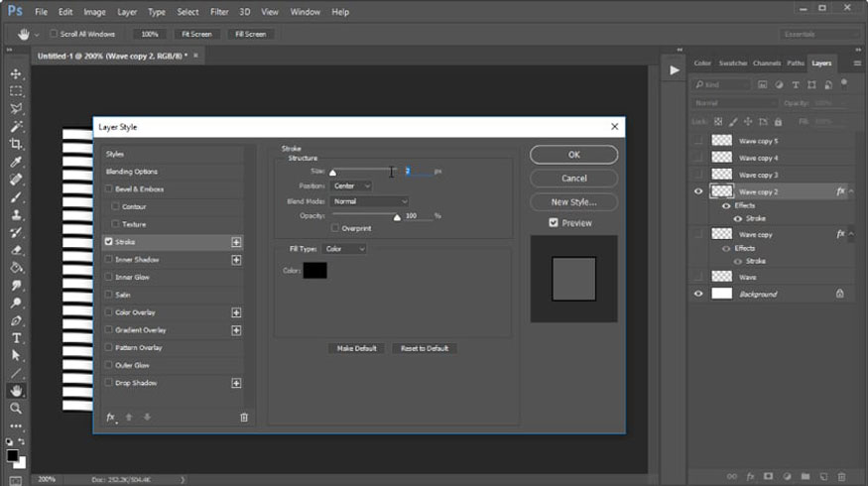Select the Magic Wand tool
Image resolution: width=868 pixels, height=486 pixels.
(16, 127)
